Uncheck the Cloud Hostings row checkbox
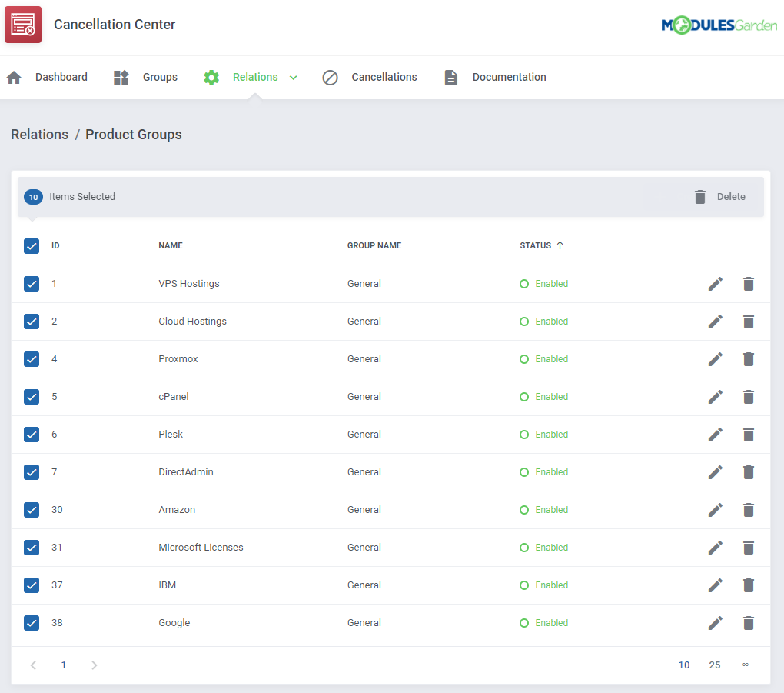 click(32, 322)
